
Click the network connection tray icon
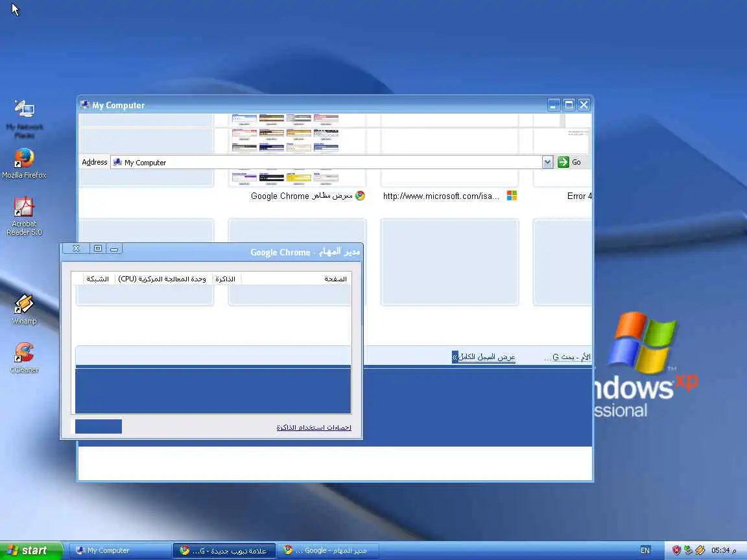(688, 550)
